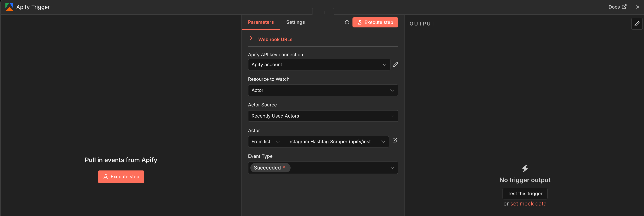Click the lightning bolt icon above No trigger output

tap(525, 169)
